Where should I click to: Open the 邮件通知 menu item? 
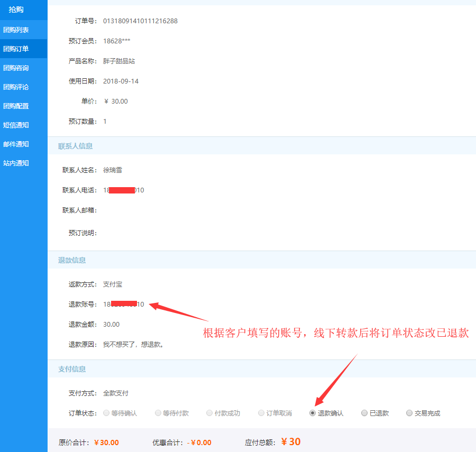tap(16, 144)
